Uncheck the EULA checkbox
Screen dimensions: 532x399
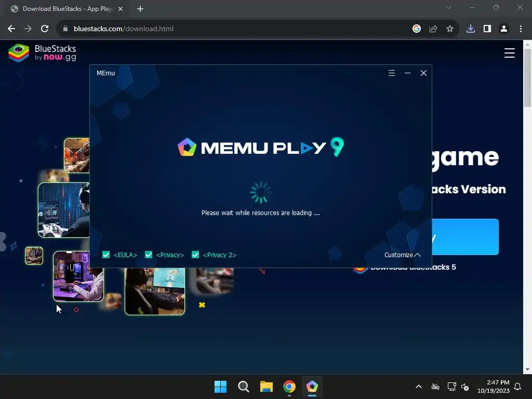click(x=106, y=255)
